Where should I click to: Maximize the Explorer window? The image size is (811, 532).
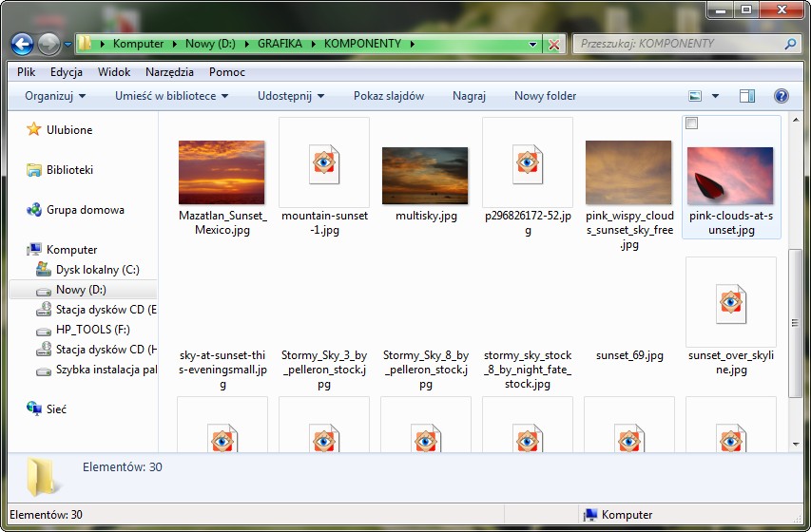745,9
